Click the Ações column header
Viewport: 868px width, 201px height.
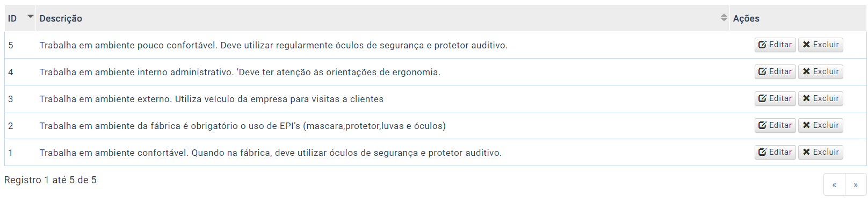coord(746,18)
